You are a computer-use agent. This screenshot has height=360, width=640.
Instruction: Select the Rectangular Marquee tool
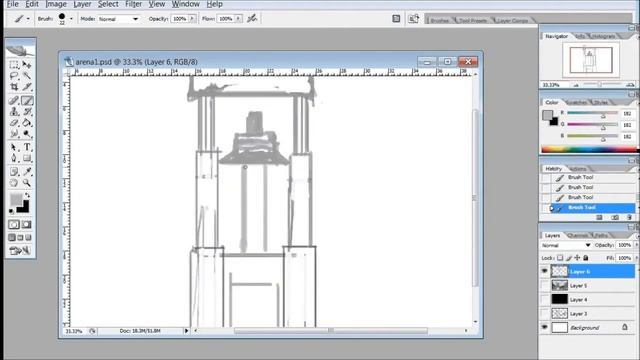tap(14, 65)
